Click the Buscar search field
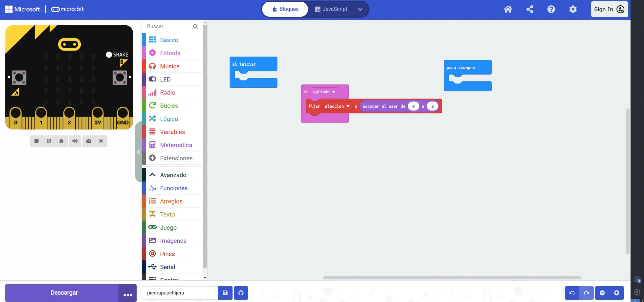644x302 pixels. (169, 27)
